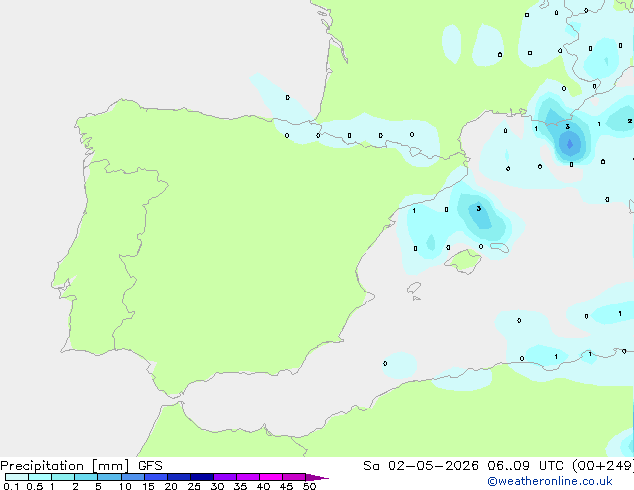This screenshot has height=490, width=634.
Task: Click the '0' value in the Bay of Biscay
Action: point(287,97)
